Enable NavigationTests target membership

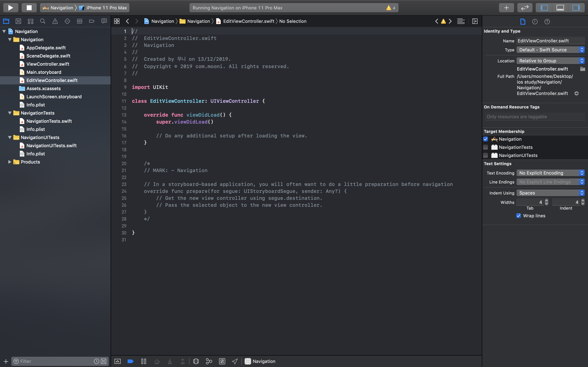486,147
